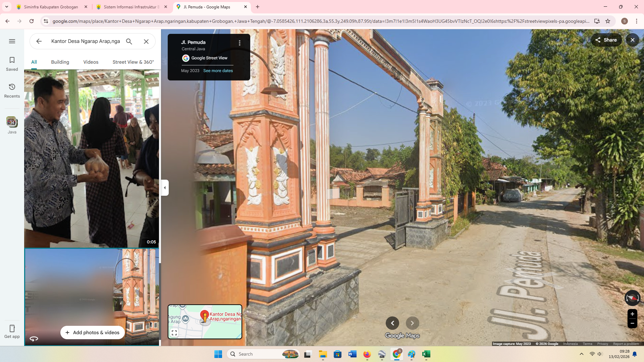
Task: Open a new browser tab
Action: (x=258, y=7)
